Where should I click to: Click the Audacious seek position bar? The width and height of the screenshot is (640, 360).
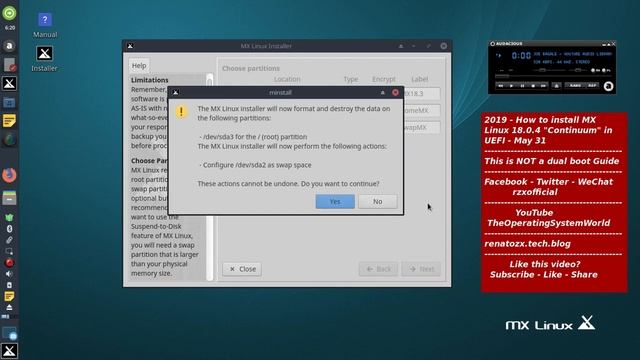point(553,76)
